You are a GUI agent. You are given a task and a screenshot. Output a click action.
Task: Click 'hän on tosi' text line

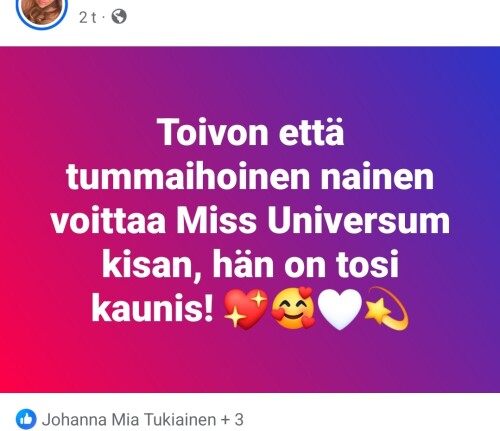[306, 264]
